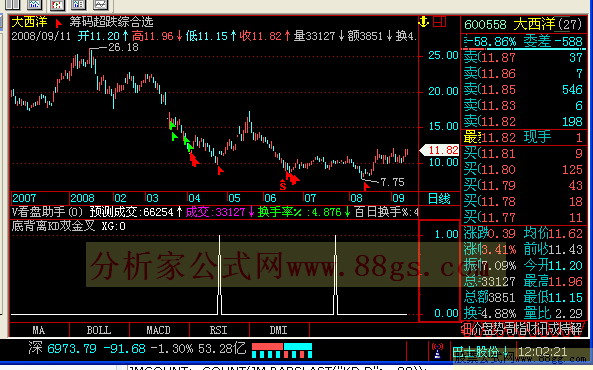The width and height of the screenshot is (593, 370).
Task: Click the red bracket play toolbar icon
Action: 57,5
